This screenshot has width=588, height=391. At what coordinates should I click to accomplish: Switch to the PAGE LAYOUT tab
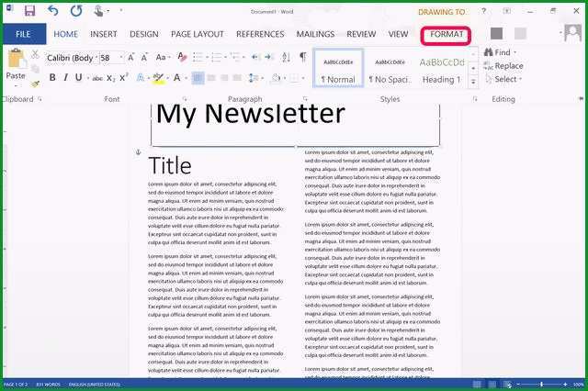(198, 34)
